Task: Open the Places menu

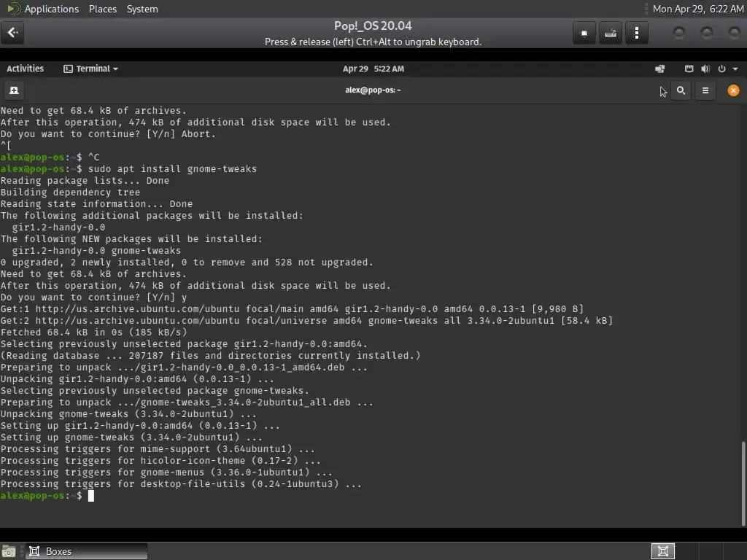Action: pos(103,9)
